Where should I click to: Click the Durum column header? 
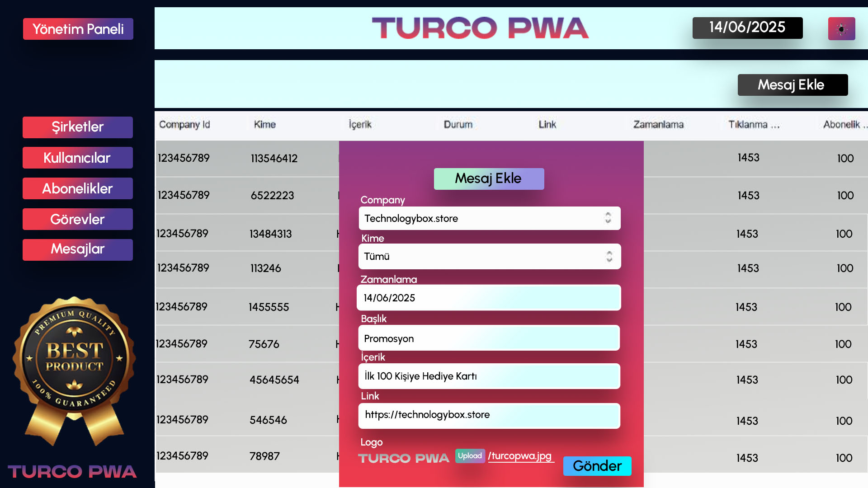tap(458, 125)
